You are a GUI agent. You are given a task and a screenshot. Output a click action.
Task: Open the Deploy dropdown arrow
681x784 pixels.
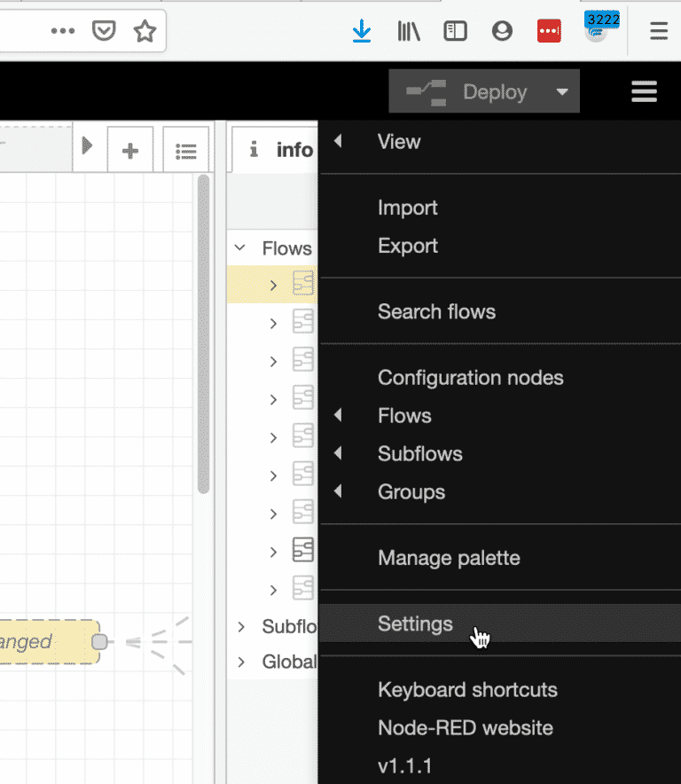pyautogui.click(x=562, y=91)
